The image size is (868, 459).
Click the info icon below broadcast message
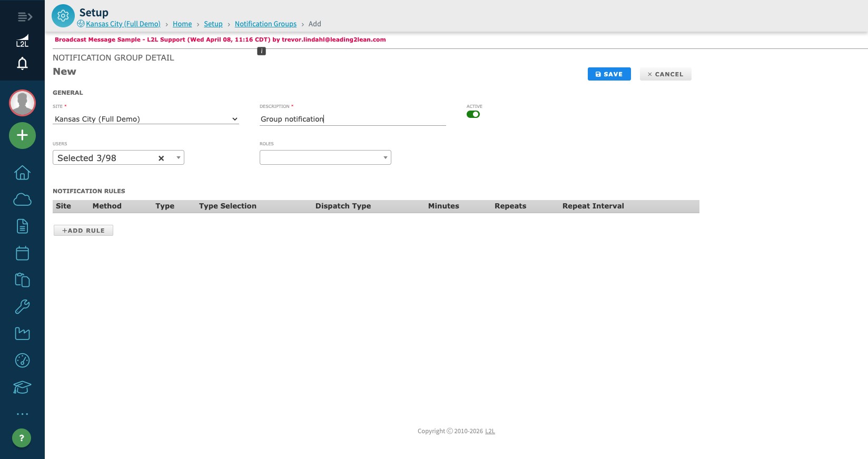click(261, 51)
